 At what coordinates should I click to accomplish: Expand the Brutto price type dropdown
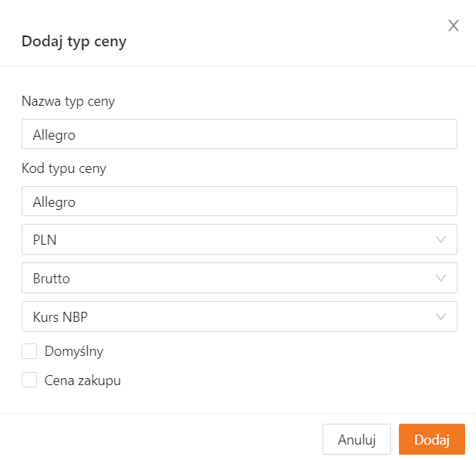(x=239, y=278)
